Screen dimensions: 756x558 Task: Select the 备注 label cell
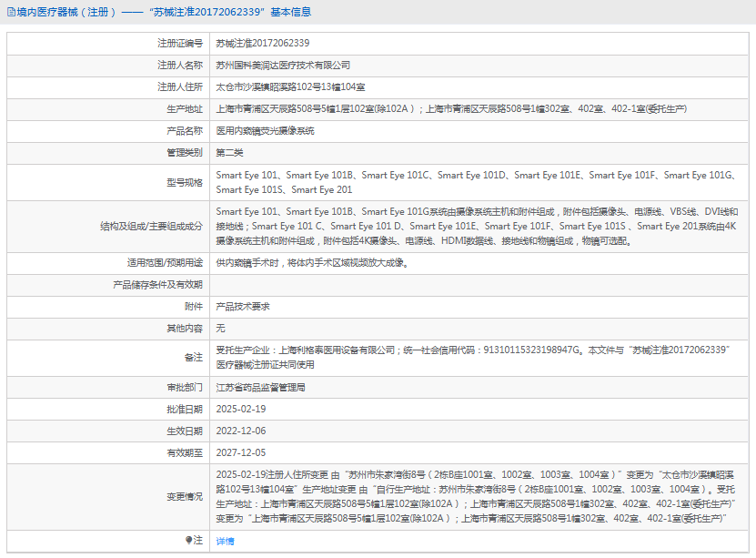tap(108, 358)
